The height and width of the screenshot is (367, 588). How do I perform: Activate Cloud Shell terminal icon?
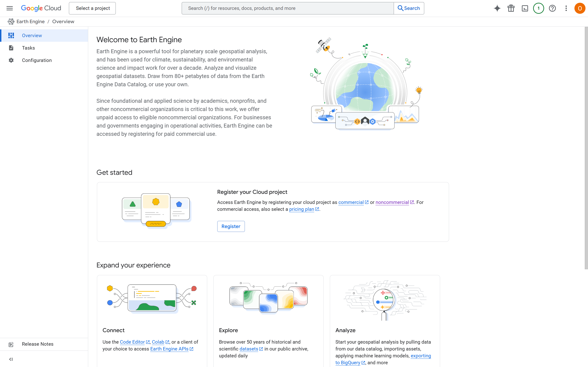pyautogui.click(x=525, y=8)
